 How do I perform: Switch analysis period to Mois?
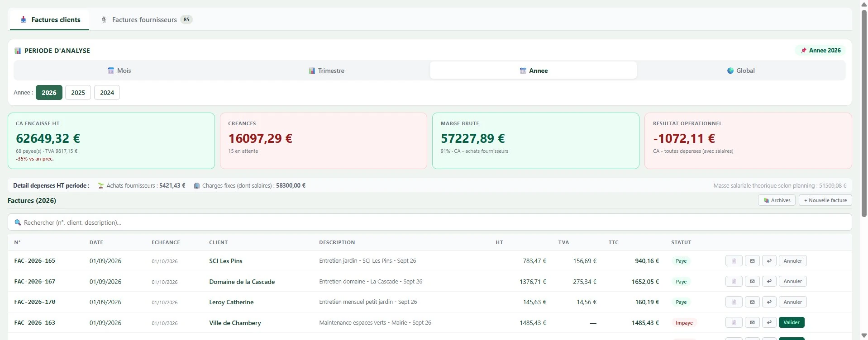(x=119, y=71)
